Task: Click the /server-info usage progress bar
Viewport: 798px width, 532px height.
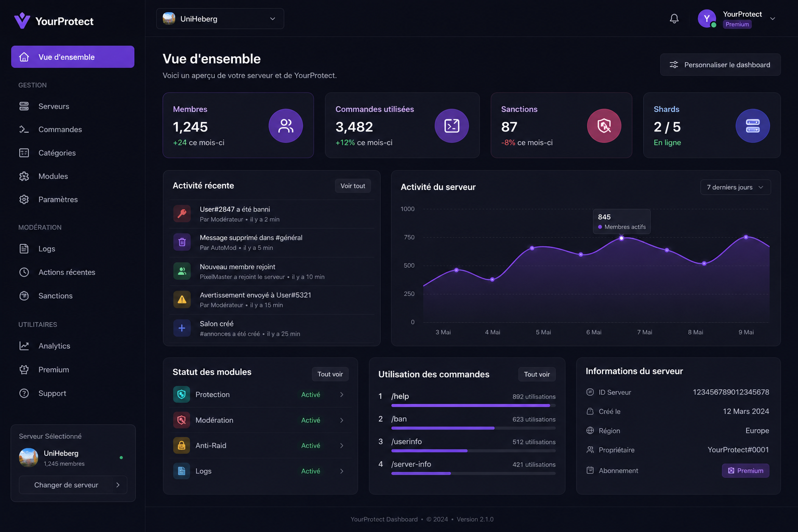Action: 473,473
